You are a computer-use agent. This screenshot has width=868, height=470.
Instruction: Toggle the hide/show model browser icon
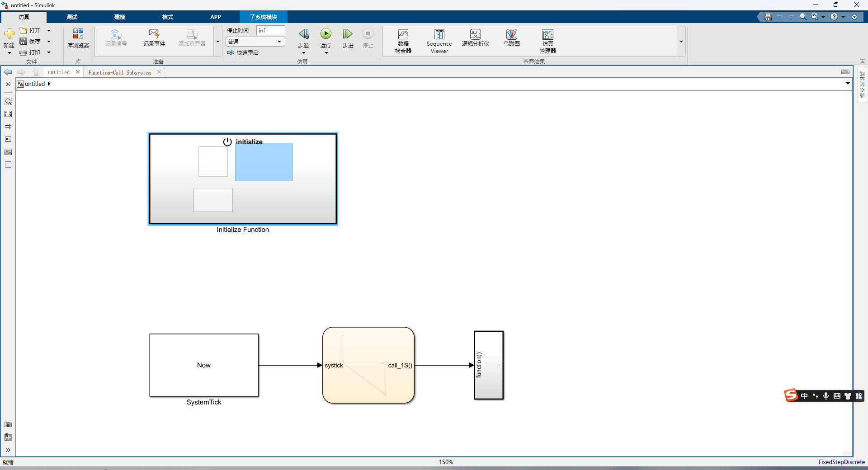[8, 84]
